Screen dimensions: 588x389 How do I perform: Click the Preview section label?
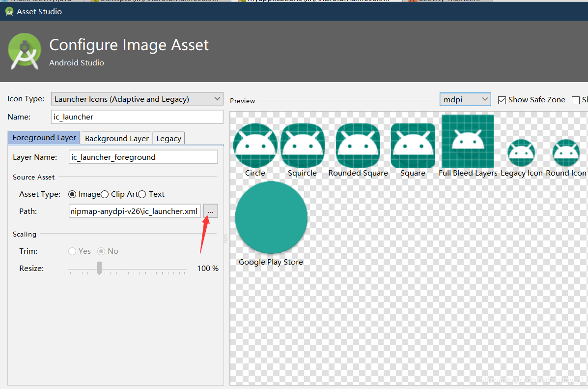click(x=242, y=101)
